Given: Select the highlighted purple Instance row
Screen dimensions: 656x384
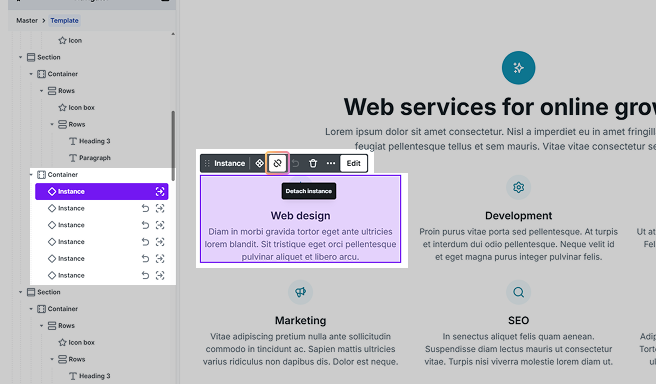Looking at the screenshot, I should (x=102, y=192).
